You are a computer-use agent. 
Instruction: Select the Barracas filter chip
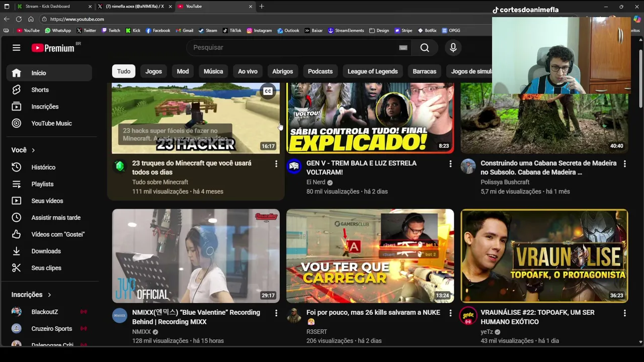(x=424, y=71)
